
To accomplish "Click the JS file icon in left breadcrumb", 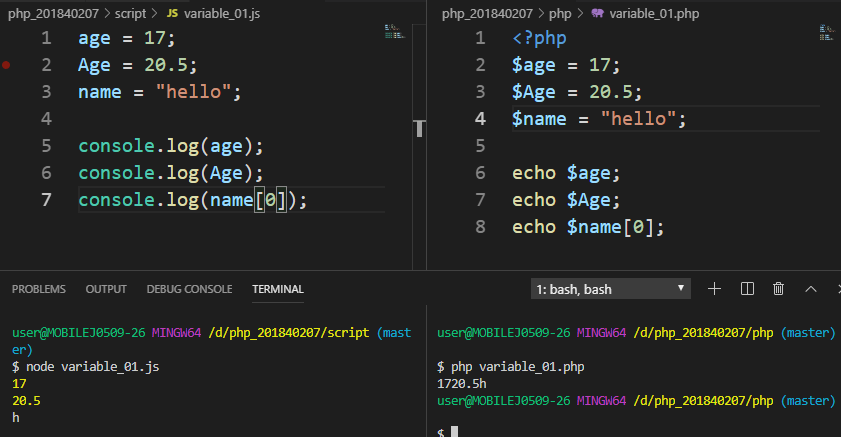I will 172,13.
